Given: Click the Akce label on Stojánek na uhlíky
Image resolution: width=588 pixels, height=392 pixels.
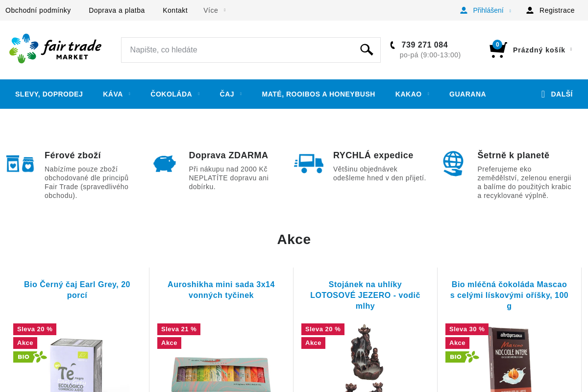Looking at the screenshot, I should 313,343.
